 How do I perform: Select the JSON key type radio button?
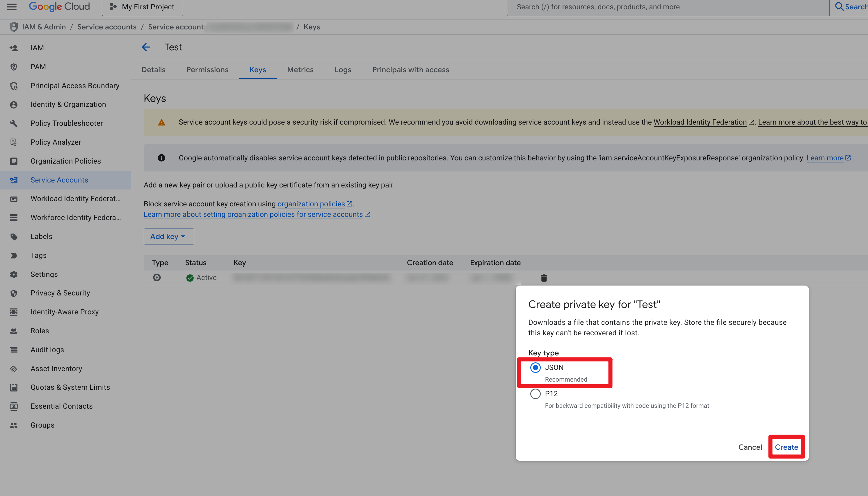coord(535,368)
